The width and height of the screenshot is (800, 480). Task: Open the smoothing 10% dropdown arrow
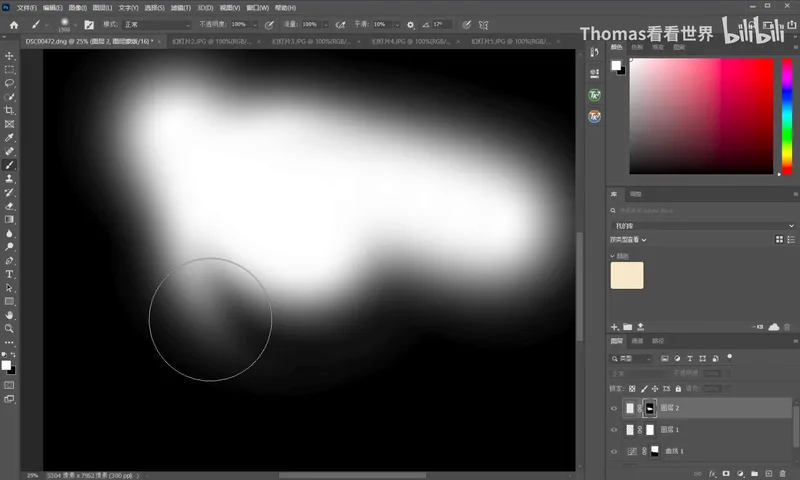[397, 24]
